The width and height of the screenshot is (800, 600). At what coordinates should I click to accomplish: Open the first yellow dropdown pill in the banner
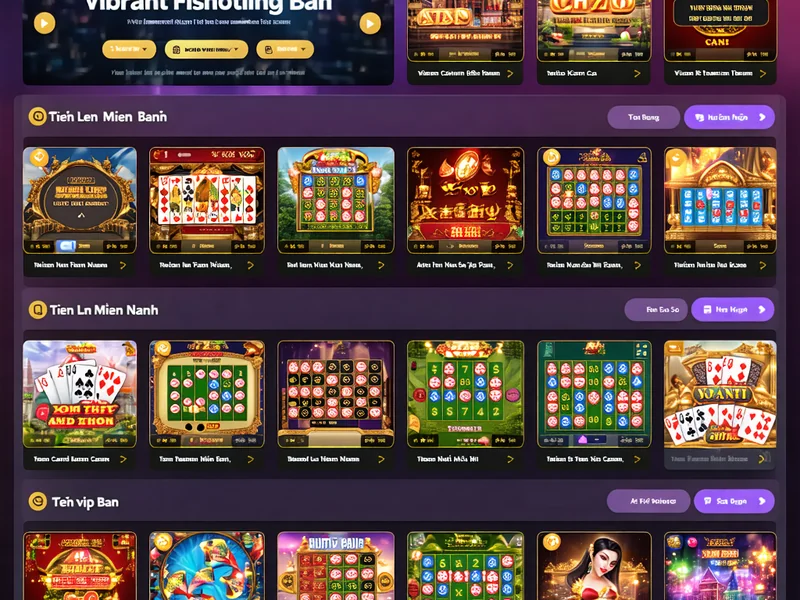point(129,49)
